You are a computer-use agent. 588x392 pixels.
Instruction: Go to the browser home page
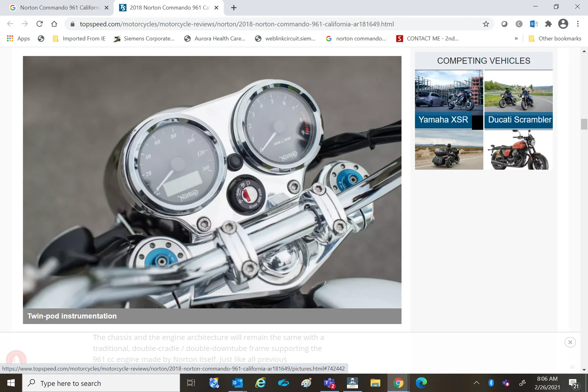point(54,24)
